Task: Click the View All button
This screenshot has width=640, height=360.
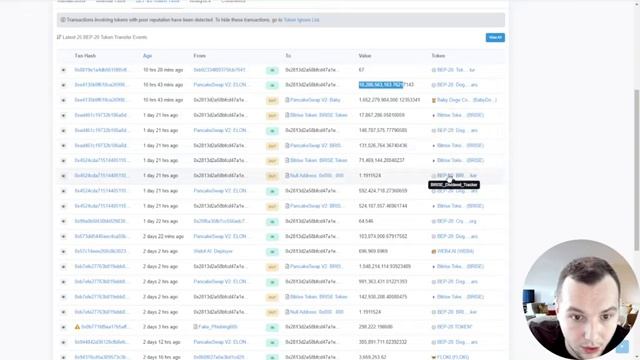Action: click(x=495, y=38)
